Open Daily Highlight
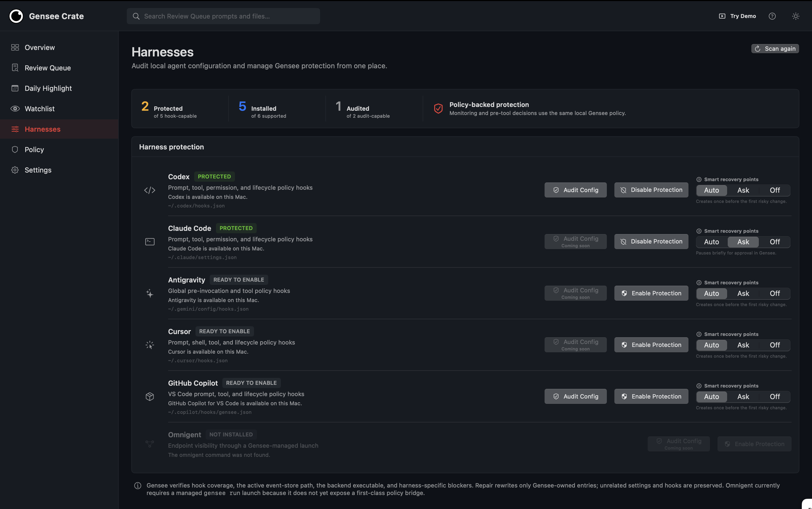The height and width of the screenshot is (509, 812). coord(59,88)
